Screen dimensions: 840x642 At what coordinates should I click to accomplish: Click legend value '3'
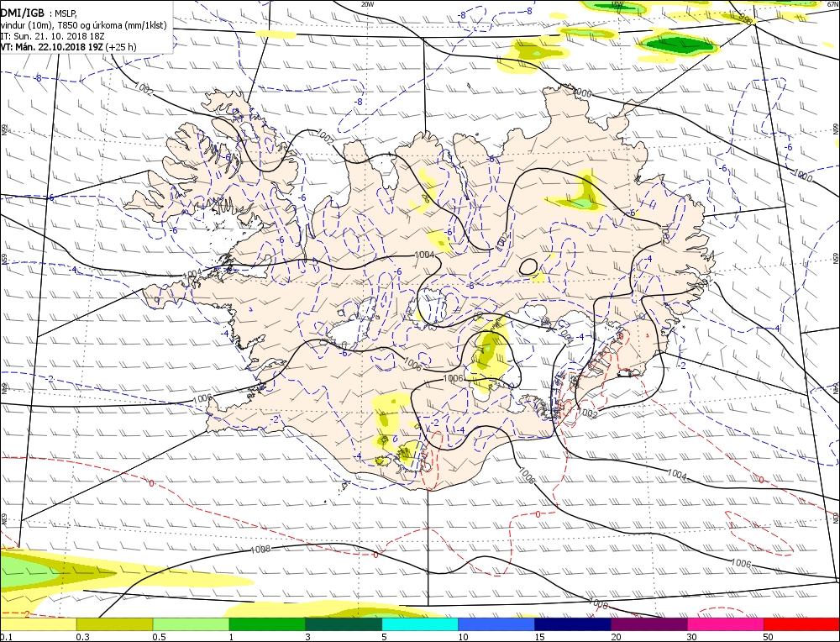click(307, 637)
